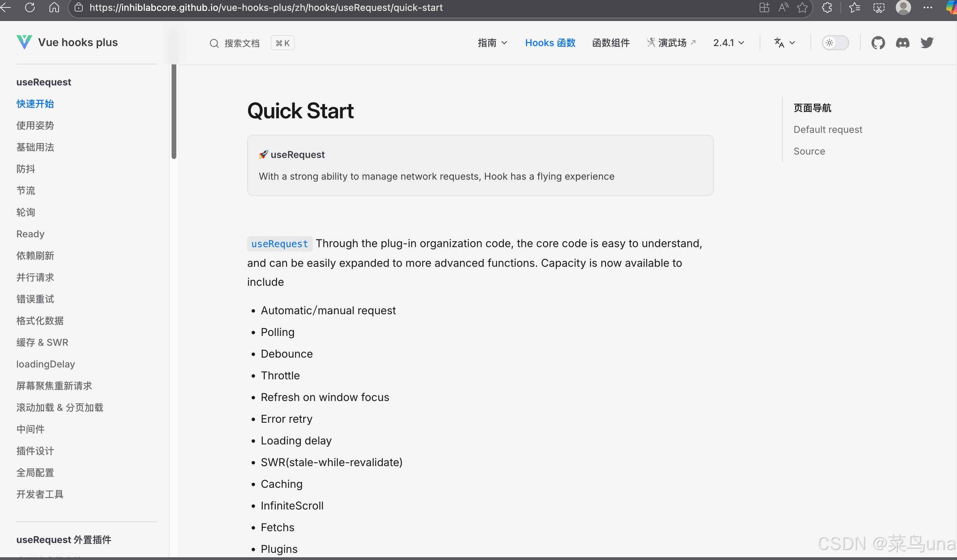Open the Discord icon link
The image size is (957, 560).
click(x=902, y=42)
